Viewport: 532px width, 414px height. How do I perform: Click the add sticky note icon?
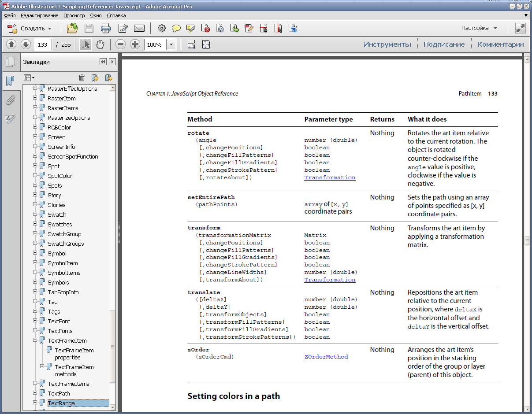[x=176, y=29]
